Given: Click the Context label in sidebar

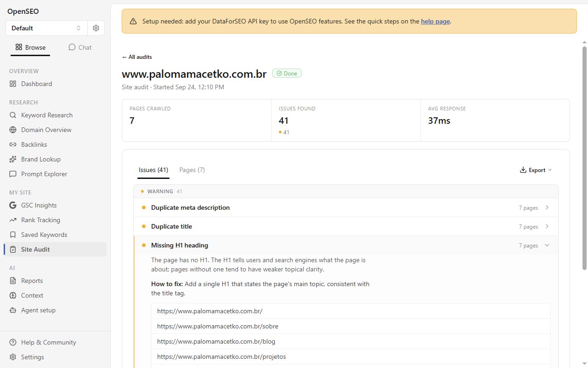Looking at the screenshot, I should (32, 295).
